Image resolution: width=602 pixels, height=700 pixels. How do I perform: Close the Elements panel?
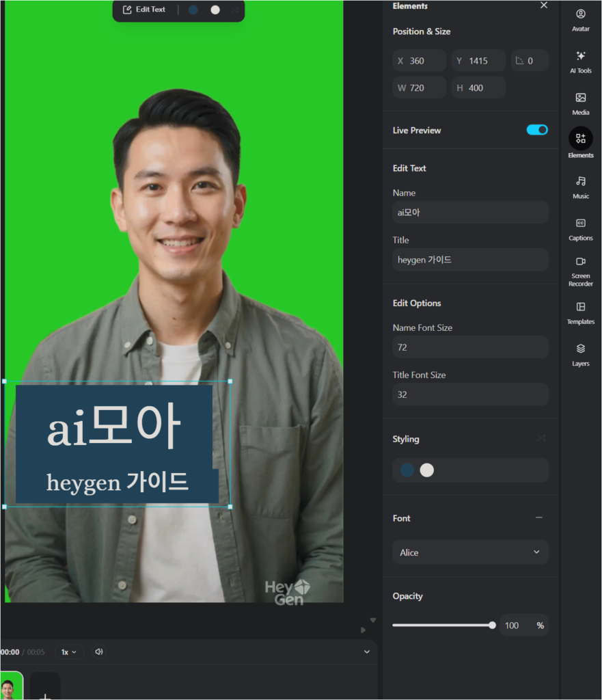tap(543, 5)
